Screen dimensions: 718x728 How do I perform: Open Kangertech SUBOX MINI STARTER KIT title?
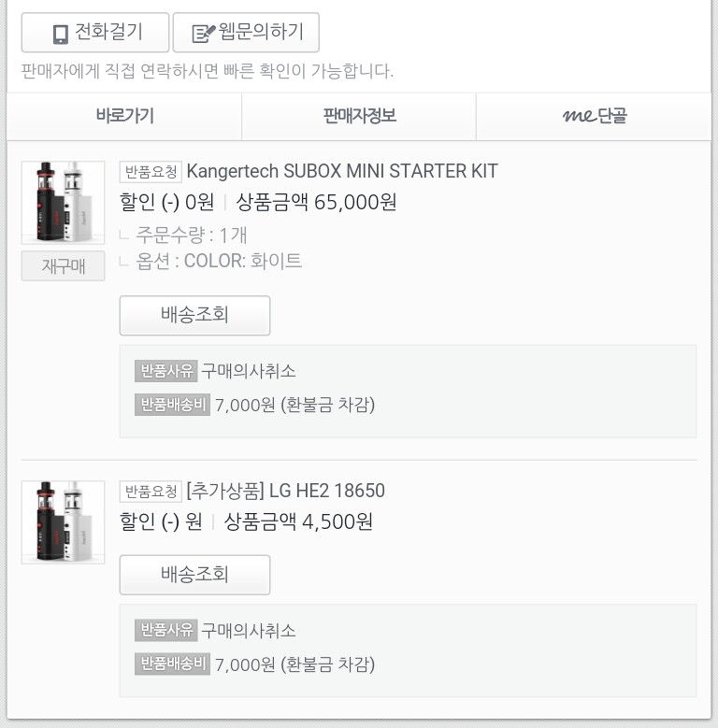coord(342,172)
